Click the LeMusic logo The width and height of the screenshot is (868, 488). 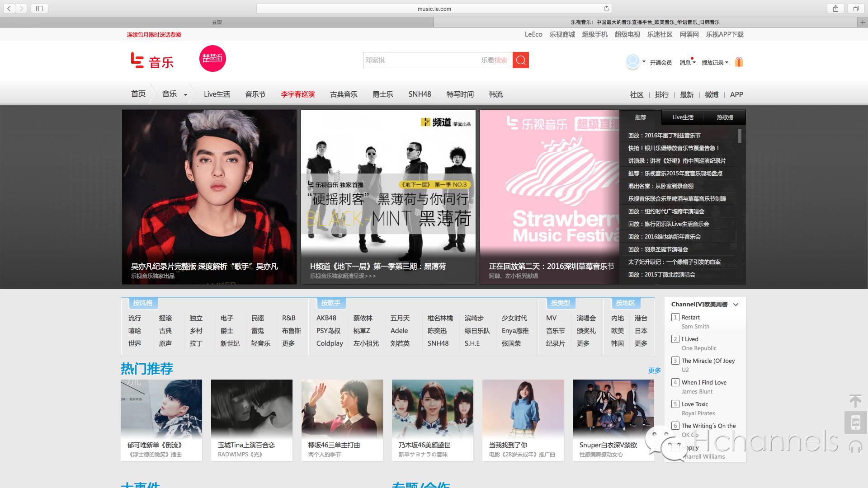(152, 61)
